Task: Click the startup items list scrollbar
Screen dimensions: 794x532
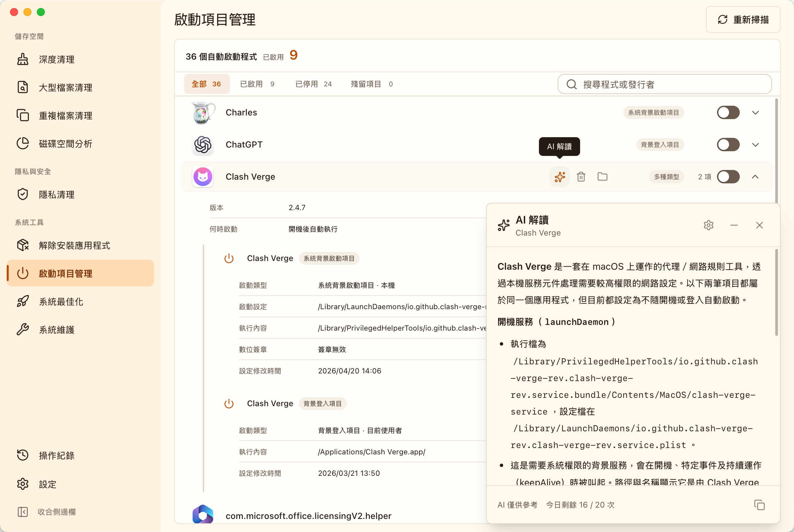Action: (x=776, y=151)
